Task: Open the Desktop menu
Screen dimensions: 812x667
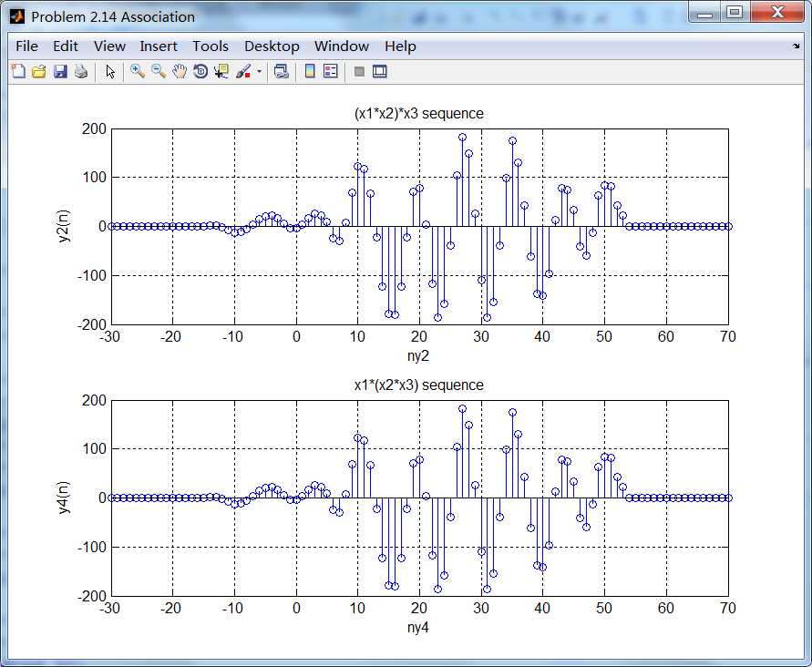Action: 272,46
